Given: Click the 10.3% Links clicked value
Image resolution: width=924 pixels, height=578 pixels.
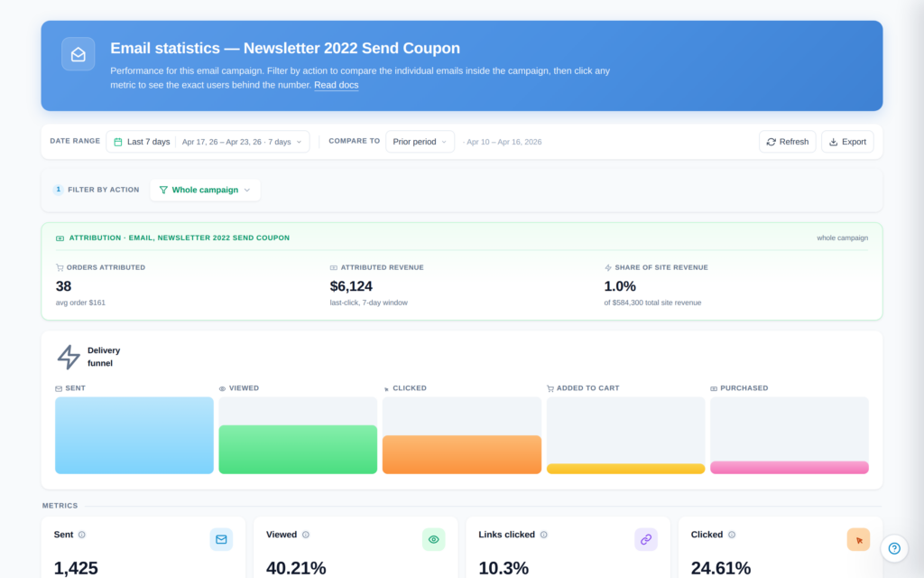Looking at the screenshot, I should point(504,568).
